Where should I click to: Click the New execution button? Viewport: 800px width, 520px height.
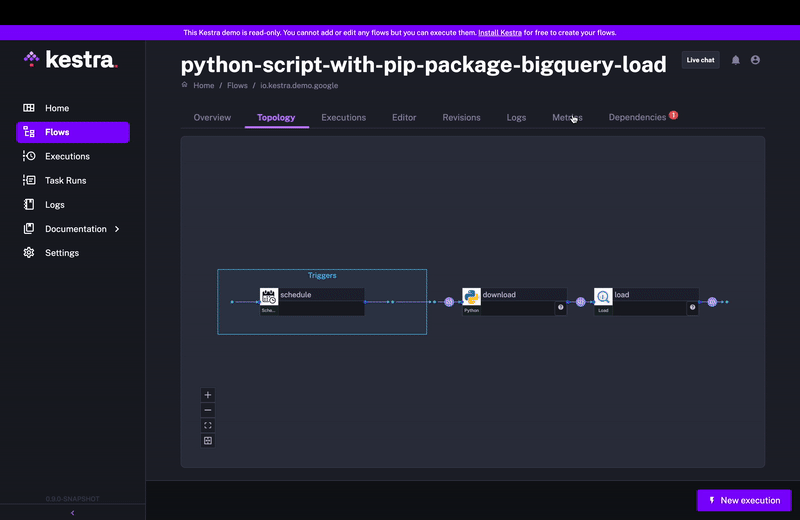pos(744,500)
